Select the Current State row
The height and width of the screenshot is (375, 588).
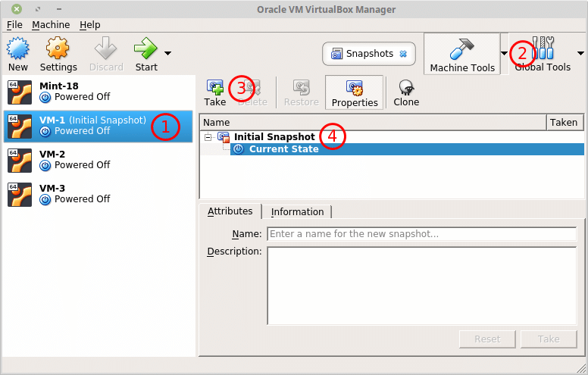tap(407, 149)
